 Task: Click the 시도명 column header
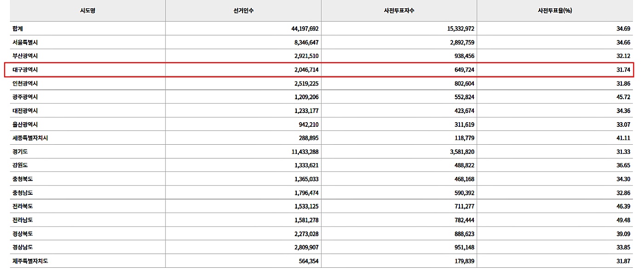click(87, 11)
